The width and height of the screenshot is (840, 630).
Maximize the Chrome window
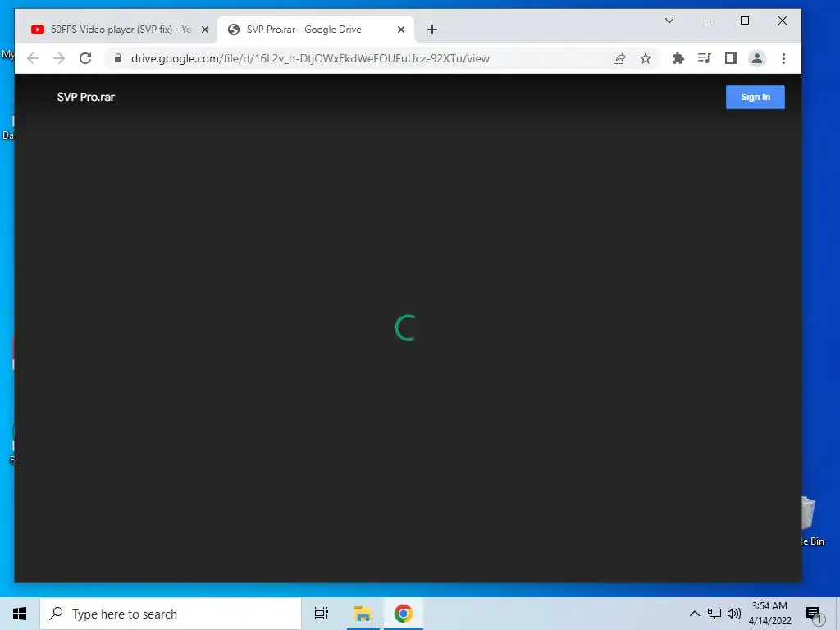pyautogui.click(x=745, y=21)
